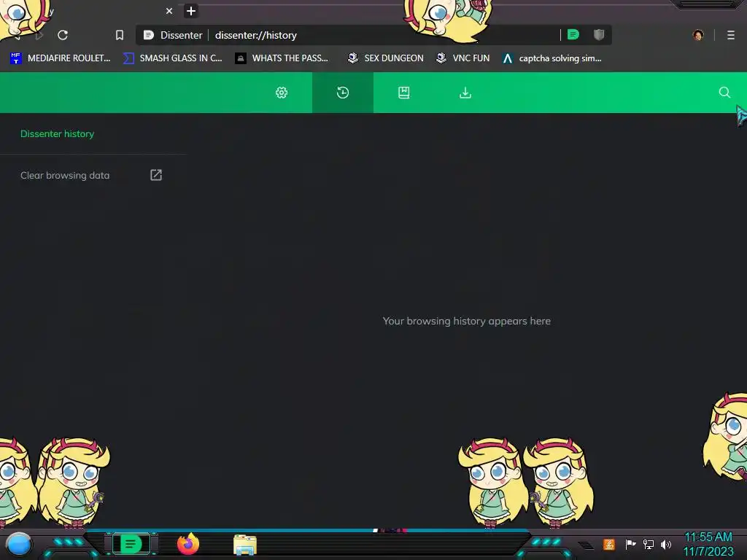Open the Shields icon in address bar
Screen dimensions: 747x560
(599, 34)
